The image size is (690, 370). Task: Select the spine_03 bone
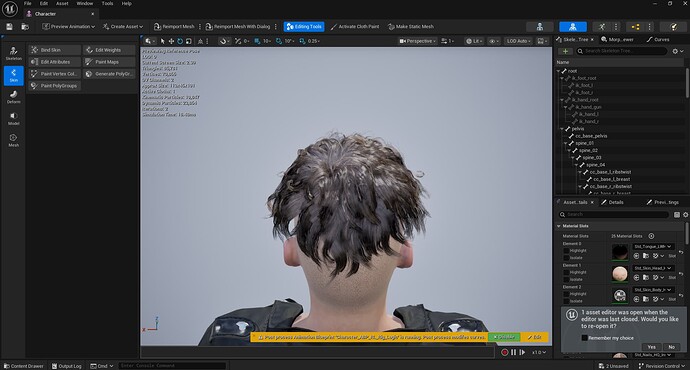coord(591,158)
